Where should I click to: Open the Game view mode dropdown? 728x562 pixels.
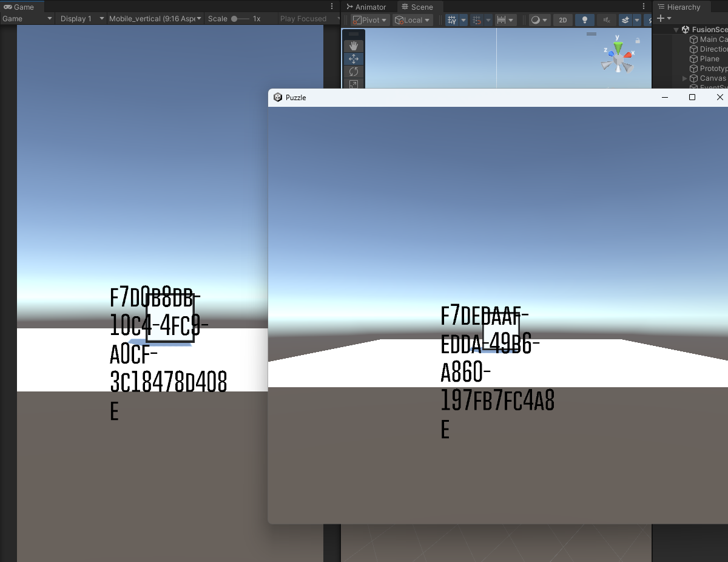pos(27,19)
